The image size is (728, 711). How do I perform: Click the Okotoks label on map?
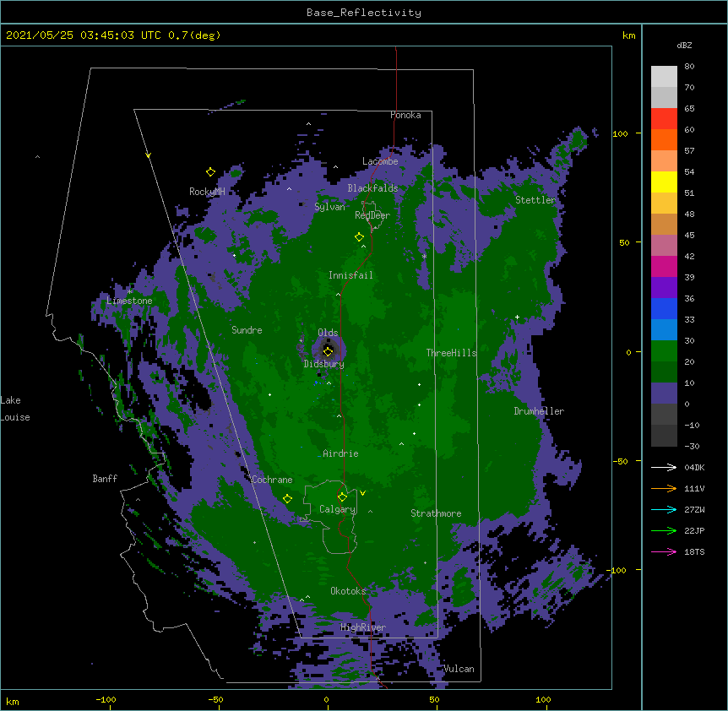click(x=348, y=591)
